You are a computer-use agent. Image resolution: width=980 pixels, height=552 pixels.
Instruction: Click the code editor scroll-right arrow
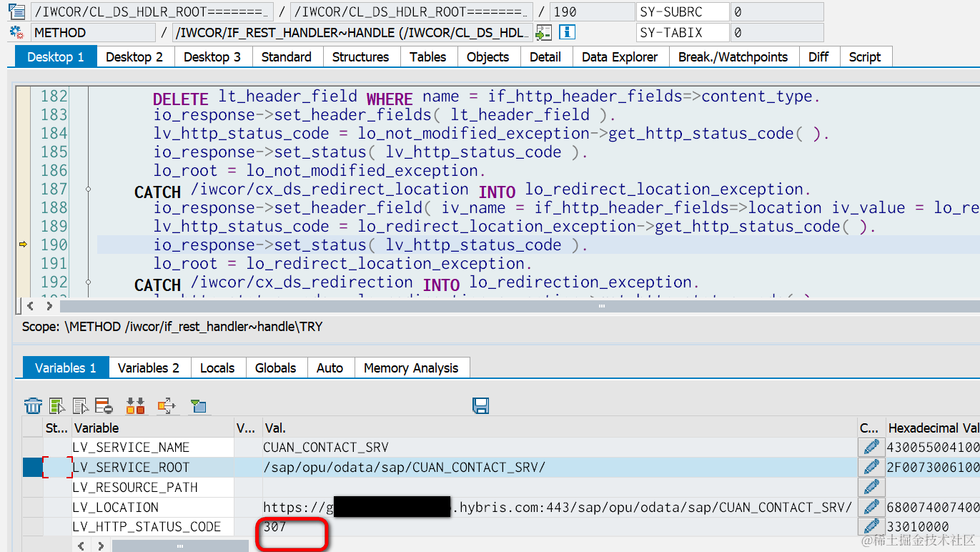click(x=49, y=306)
